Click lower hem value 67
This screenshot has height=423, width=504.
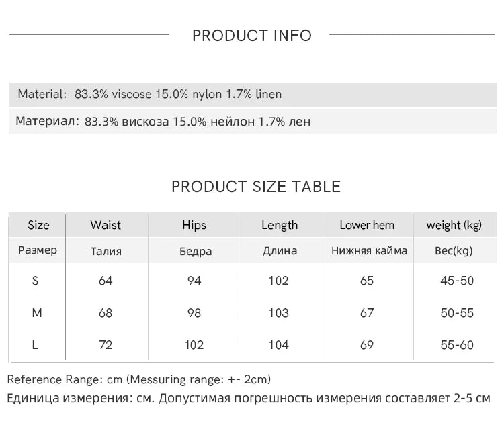point(367,313)
